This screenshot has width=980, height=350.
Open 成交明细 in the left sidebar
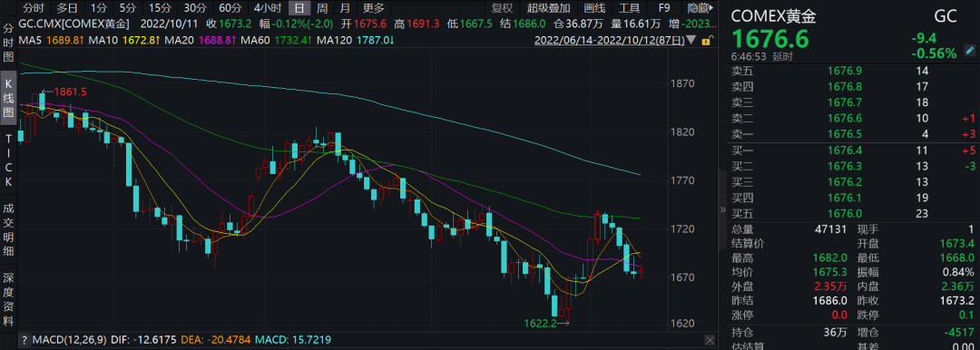coord(8,230)
